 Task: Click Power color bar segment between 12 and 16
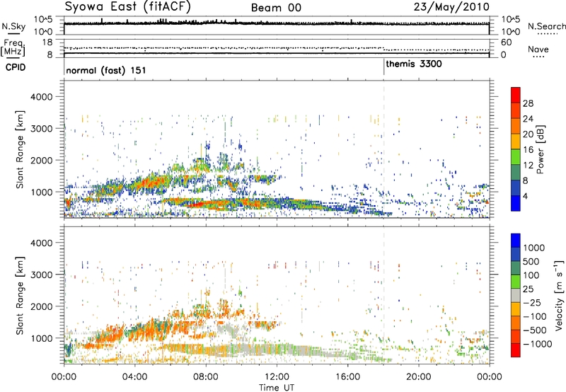click(x=516, y=157)
